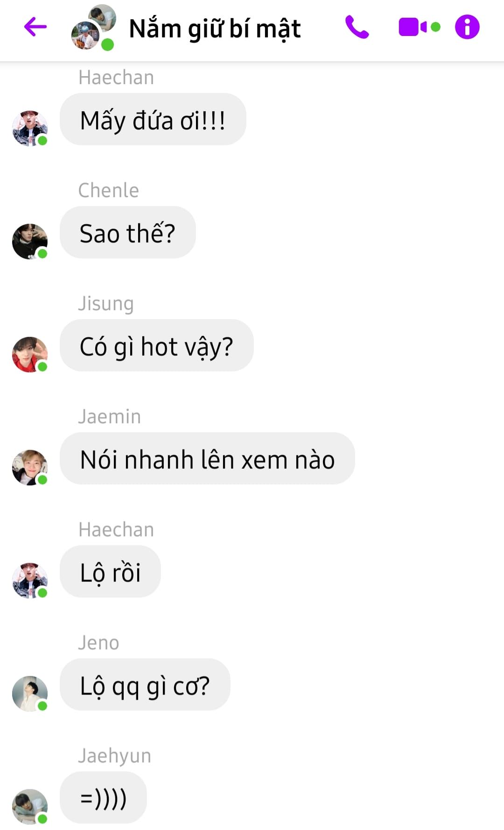Tap the group name Nắm giữ bí mật
504x830 pixels.
click(215, 28)
